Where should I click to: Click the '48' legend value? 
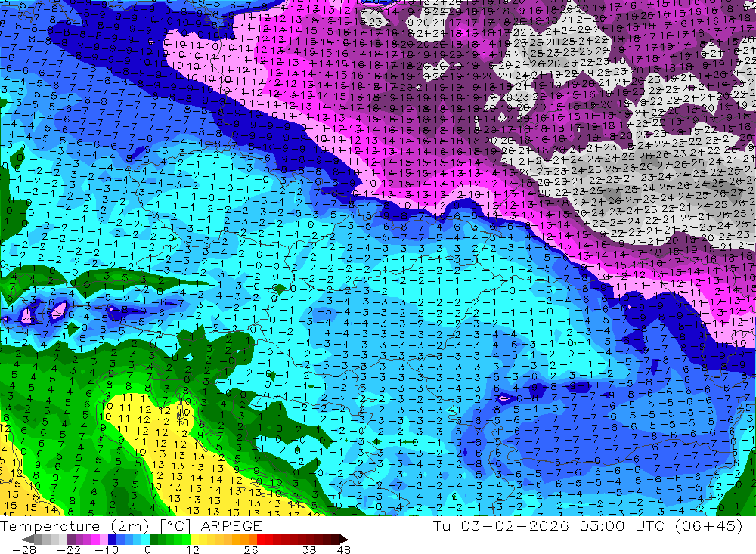click(x=344, y=549)
